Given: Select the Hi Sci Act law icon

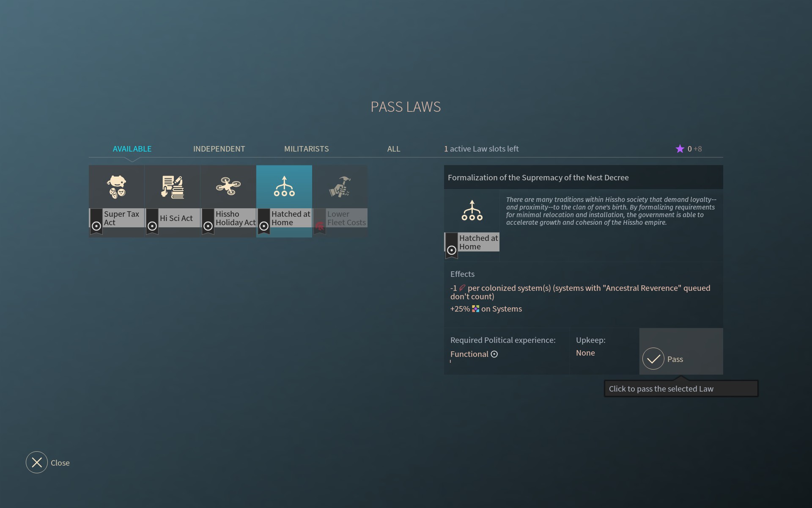Looking at the screenshot, I should 172,187.
